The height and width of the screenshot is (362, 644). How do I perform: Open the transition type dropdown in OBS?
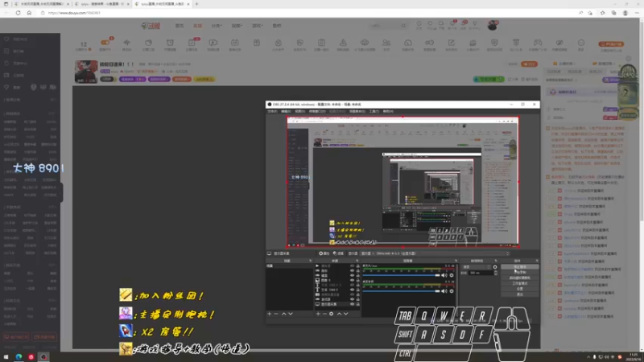tap(477, 267)
